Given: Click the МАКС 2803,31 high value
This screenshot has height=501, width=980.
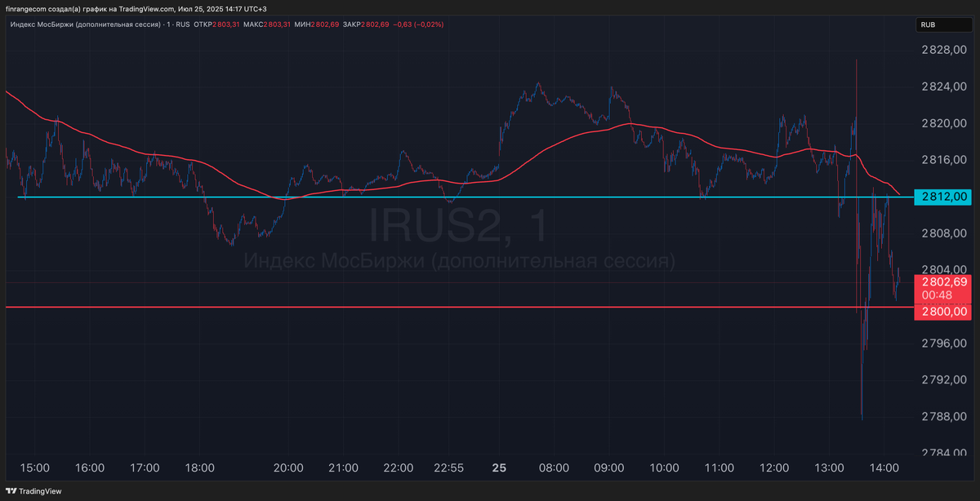Looking at the screenshot, I should 267,24.
